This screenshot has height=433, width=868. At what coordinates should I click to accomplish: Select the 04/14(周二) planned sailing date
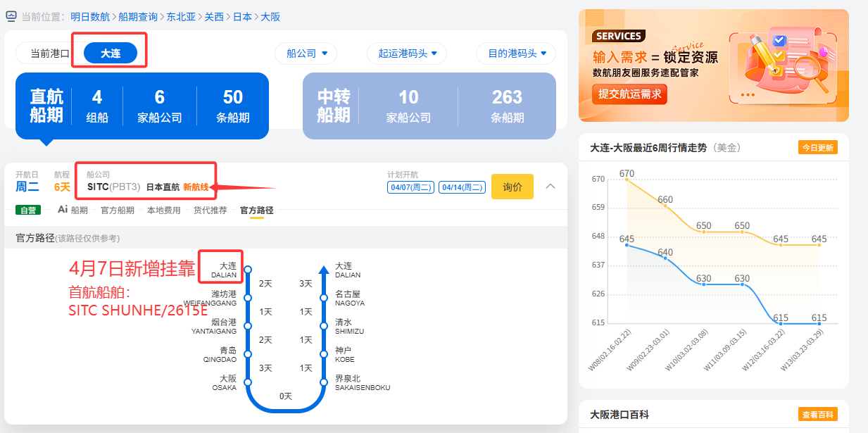[x=462, y=187]
